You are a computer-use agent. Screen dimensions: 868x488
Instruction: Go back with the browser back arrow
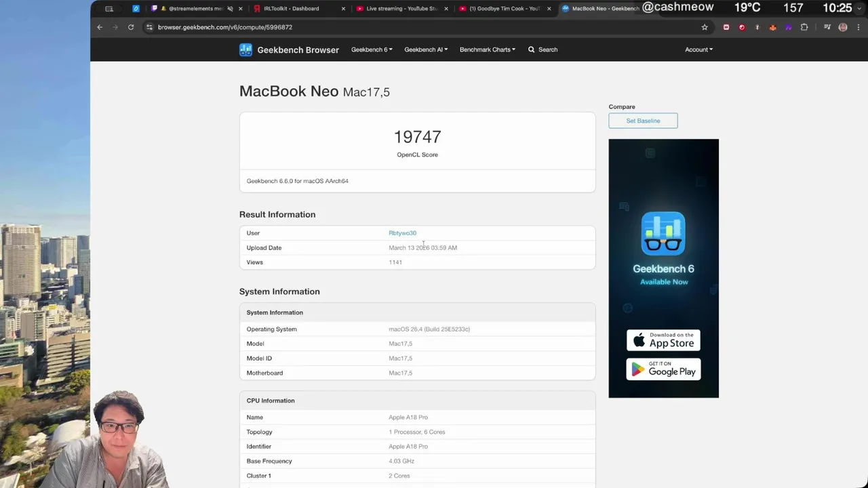coord(100,27)
